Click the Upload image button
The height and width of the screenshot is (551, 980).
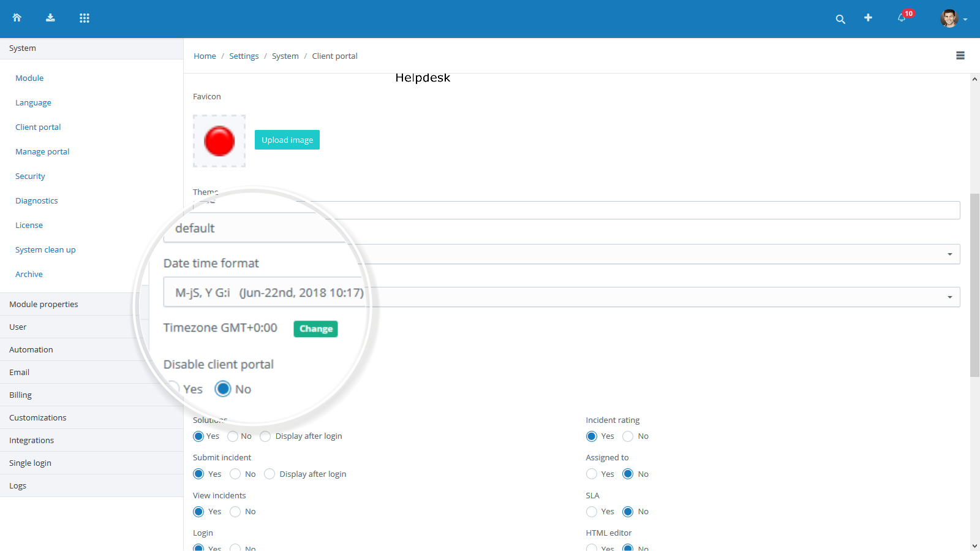coord(287,140)
